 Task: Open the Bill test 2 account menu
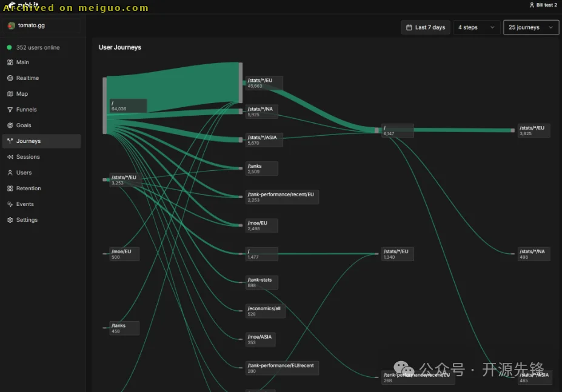pyautogui.click(x=543, y=5)
